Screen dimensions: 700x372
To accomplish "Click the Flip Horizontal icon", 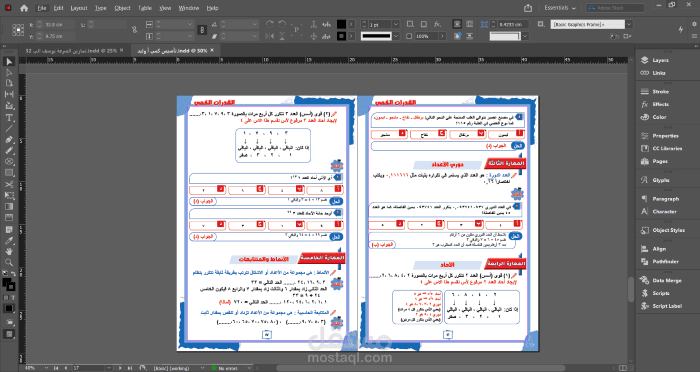I will (270, 36).
